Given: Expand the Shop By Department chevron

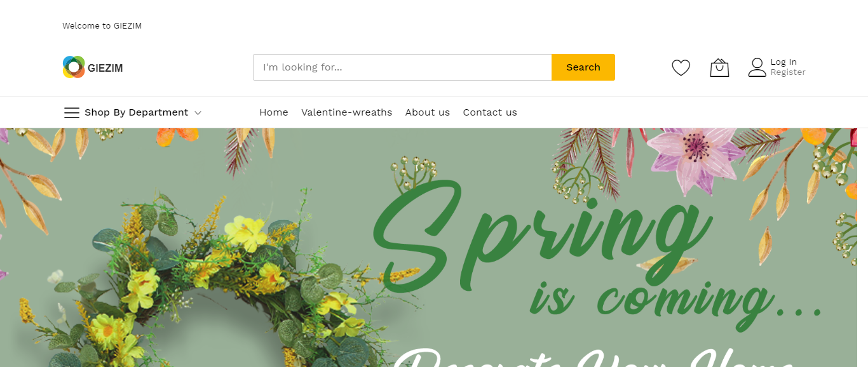Looking at the screenshot, I should click(198, 113).
